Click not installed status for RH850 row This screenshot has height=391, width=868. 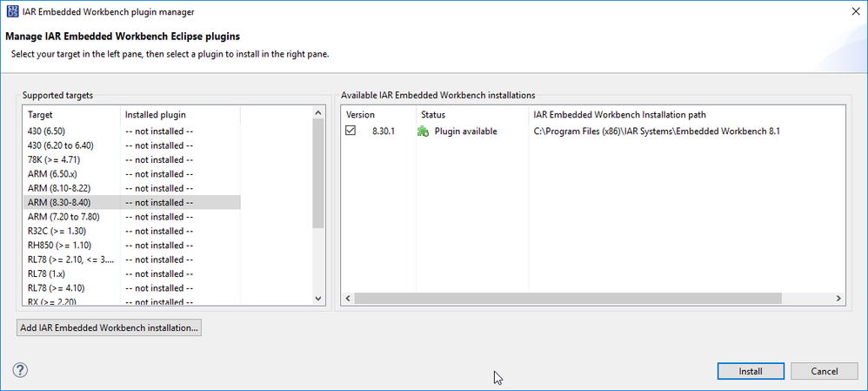point(159,246)
